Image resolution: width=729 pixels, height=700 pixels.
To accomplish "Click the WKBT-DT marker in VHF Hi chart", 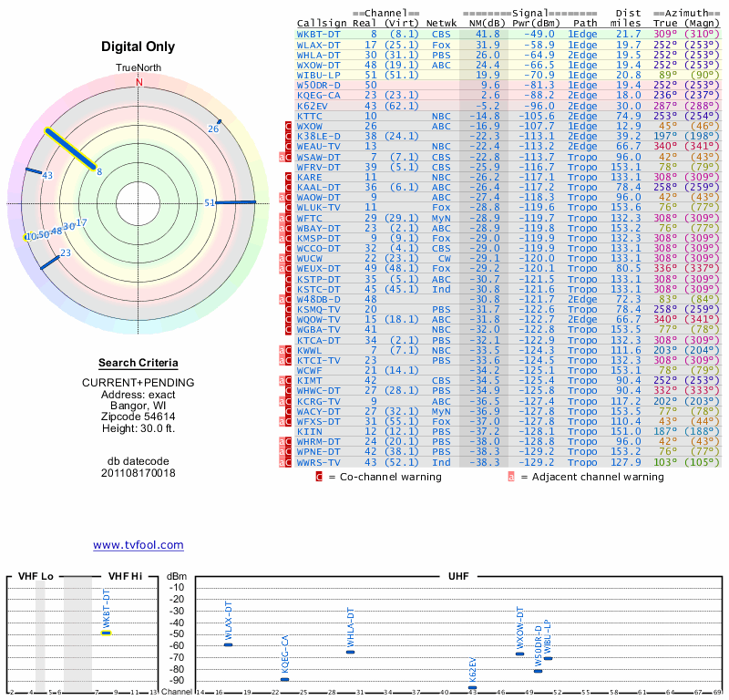I will 106,633.
